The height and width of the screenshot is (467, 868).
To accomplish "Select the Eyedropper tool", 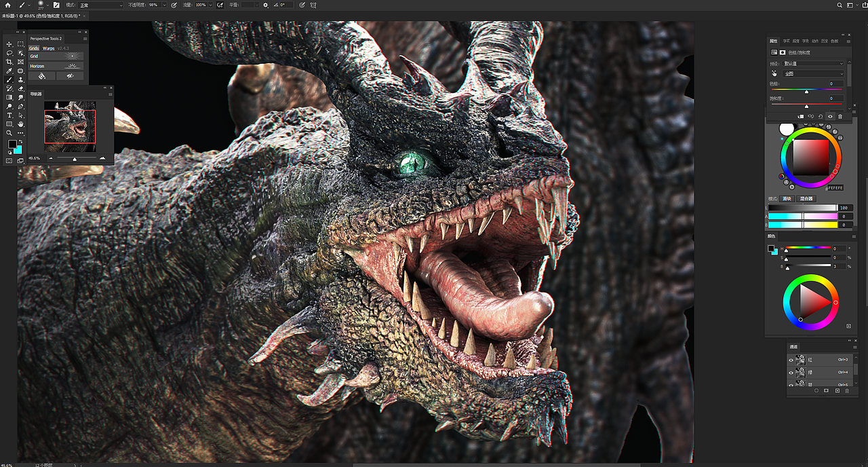I will (9, 71).
